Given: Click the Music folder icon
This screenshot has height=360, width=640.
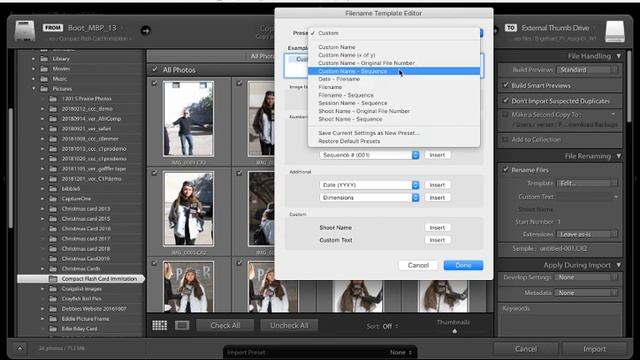Looking at the screenshot, I should pos(44,79).
